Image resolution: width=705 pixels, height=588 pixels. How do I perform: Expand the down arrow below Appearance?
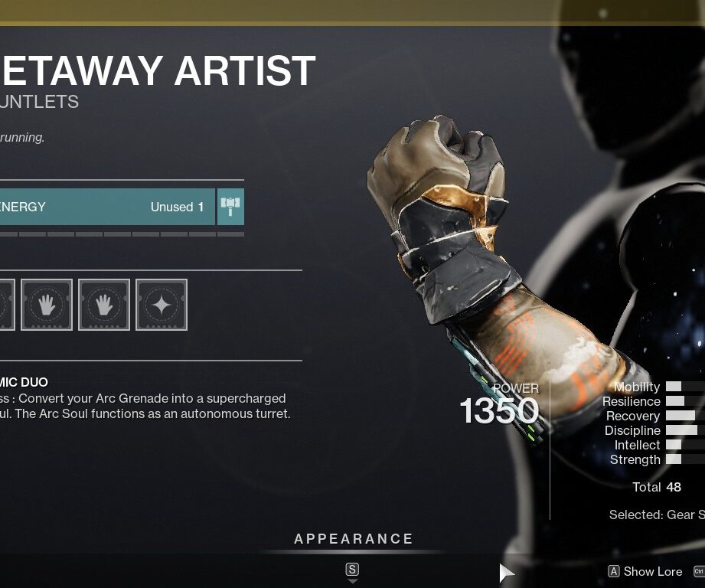pyautogui.click(x=352, y=581)
